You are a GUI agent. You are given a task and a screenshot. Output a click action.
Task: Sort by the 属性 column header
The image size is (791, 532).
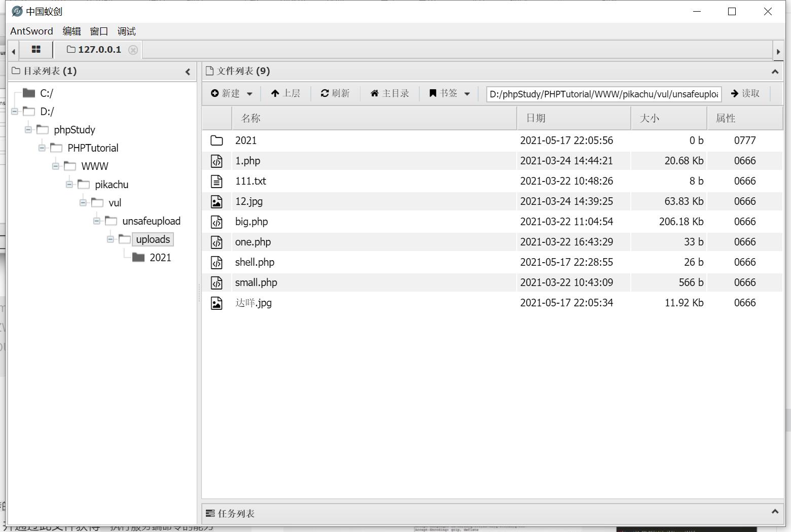tap(745, 118)
